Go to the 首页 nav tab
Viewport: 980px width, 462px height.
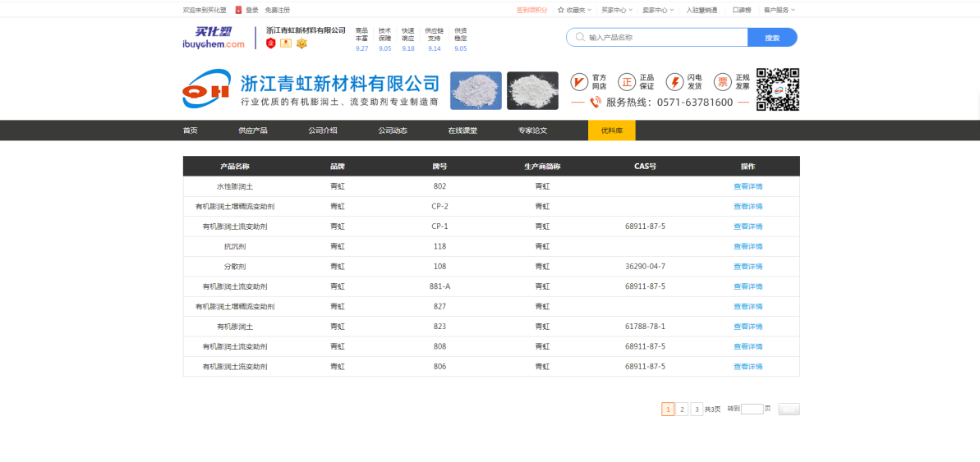tap(190, 130)
